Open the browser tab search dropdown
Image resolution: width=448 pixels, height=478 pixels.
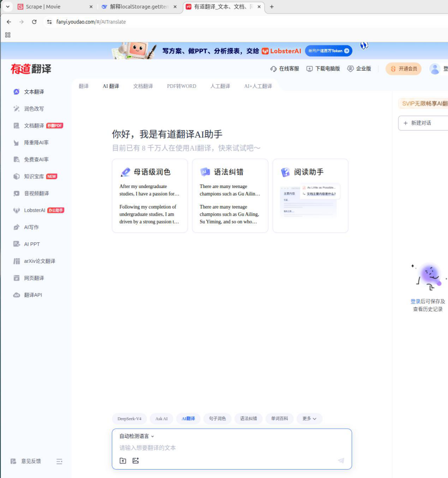[x=7, y=7]
